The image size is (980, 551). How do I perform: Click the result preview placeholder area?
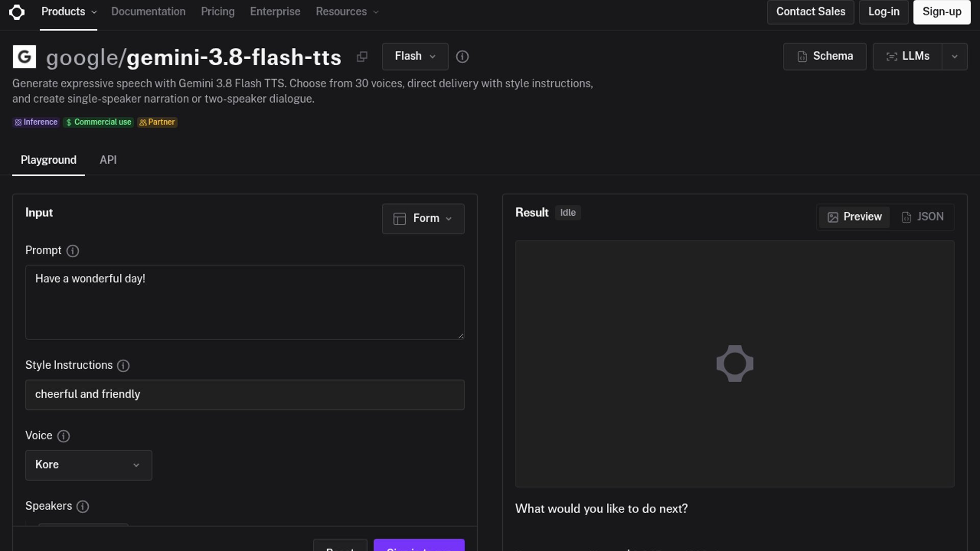735,364
